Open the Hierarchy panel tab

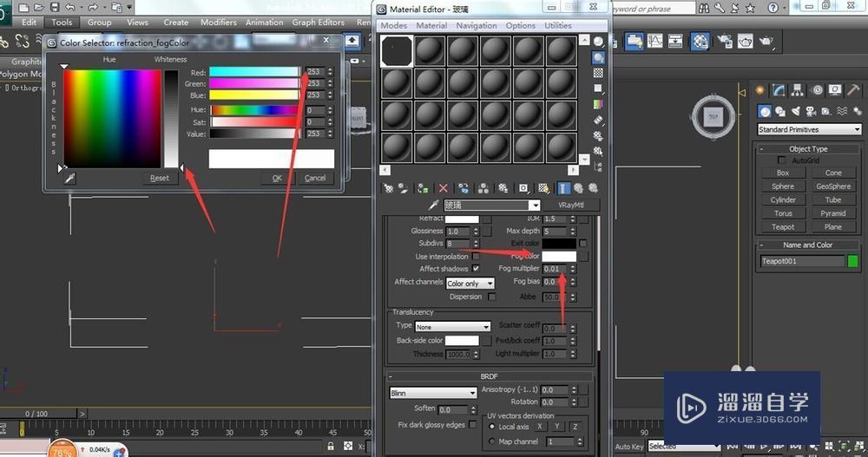point(797,90)
